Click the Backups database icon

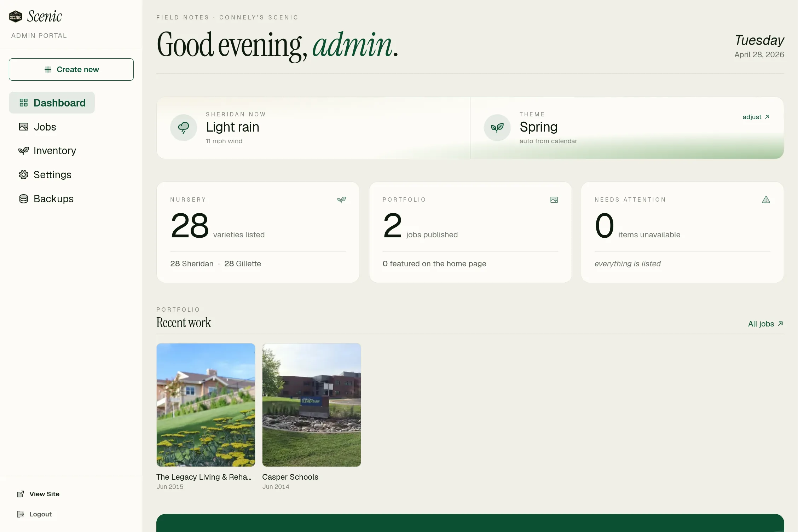[x=24, y=199]
